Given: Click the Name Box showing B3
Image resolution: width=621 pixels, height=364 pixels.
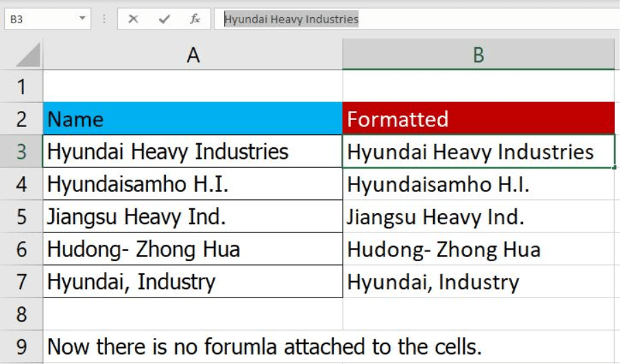Looking at the screenshot, I should tap(41, 19).
